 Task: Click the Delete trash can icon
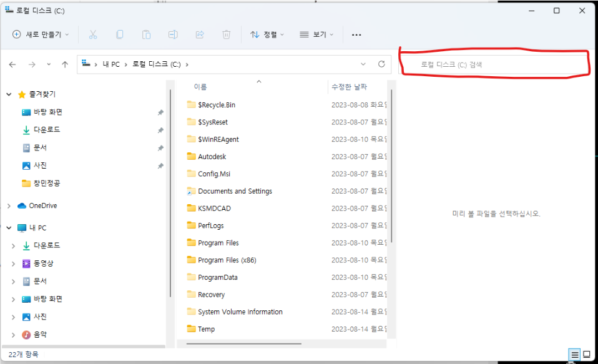(x=226, y=35)
